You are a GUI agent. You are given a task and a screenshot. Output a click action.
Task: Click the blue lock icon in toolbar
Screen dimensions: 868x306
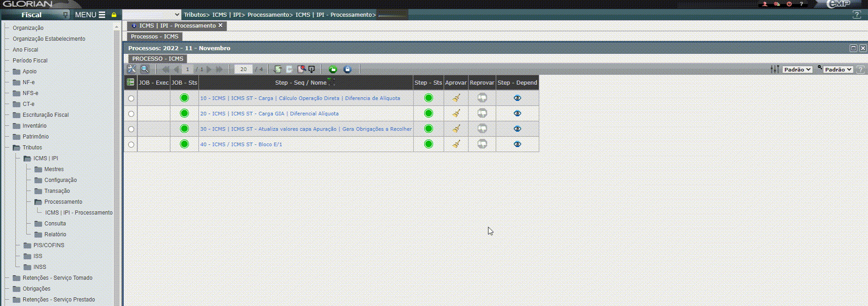tap(347, 69)
